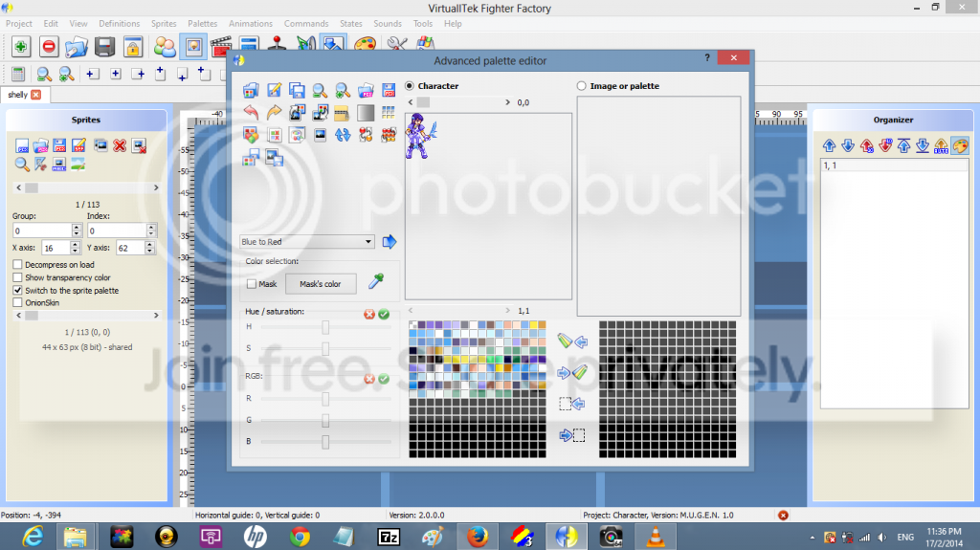This screenshot has height=550, width=980.
Task: Enable the OnionSkin checkbox
Action: click(x=17, y=302)
